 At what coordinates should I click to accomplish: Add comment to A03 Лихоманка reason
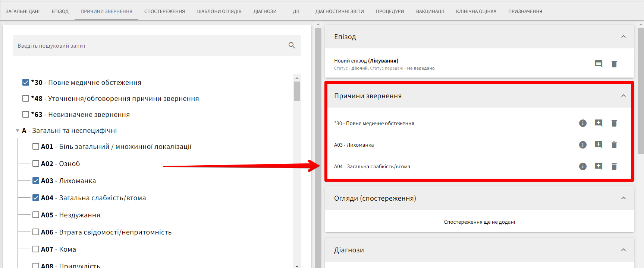click(x=598, y=145)
